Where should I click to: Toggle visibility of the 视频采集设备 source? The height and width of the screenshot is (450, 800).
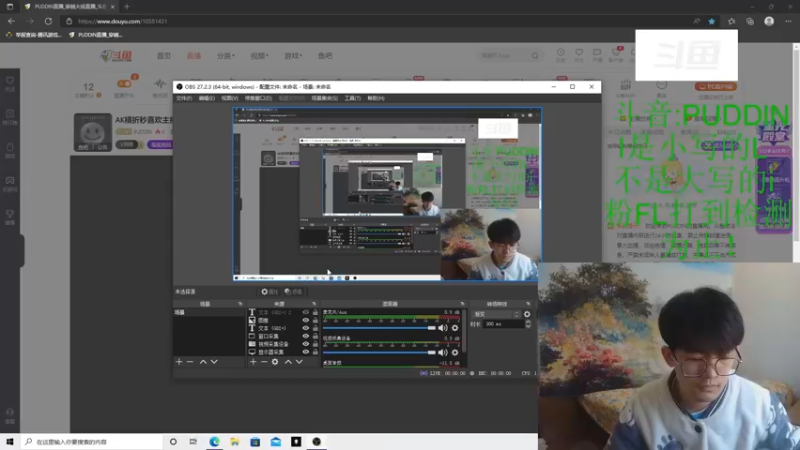pos(306,344)
